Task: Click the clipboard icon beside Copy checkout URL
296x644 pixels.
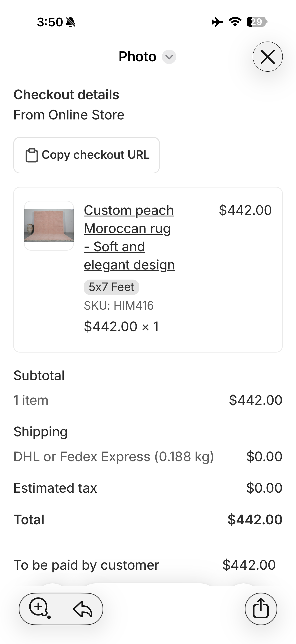Action: point(32,155)
